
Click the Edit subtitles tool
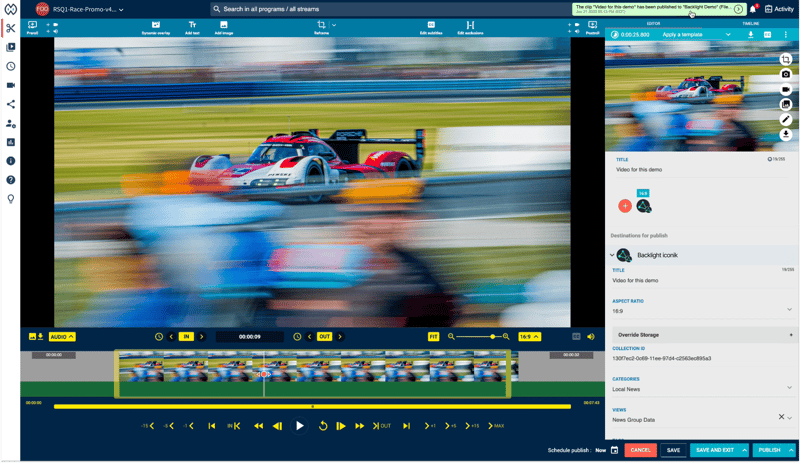431,28
